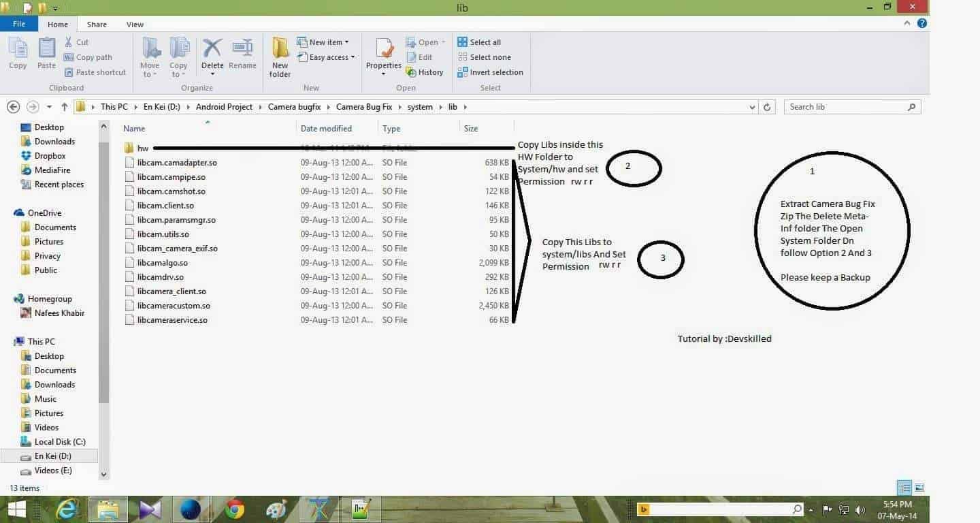Switch to the Share ribbon tab
Viewport: 980px width, 523px height.
[x=97, y=25]
